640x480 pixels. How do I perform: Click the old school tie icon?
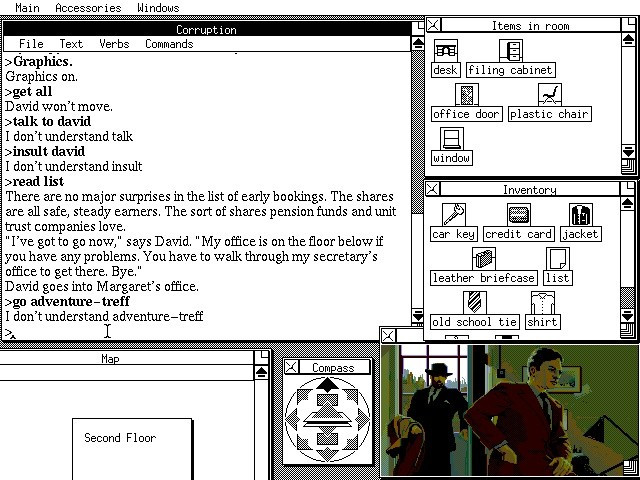tap(475, 303)
